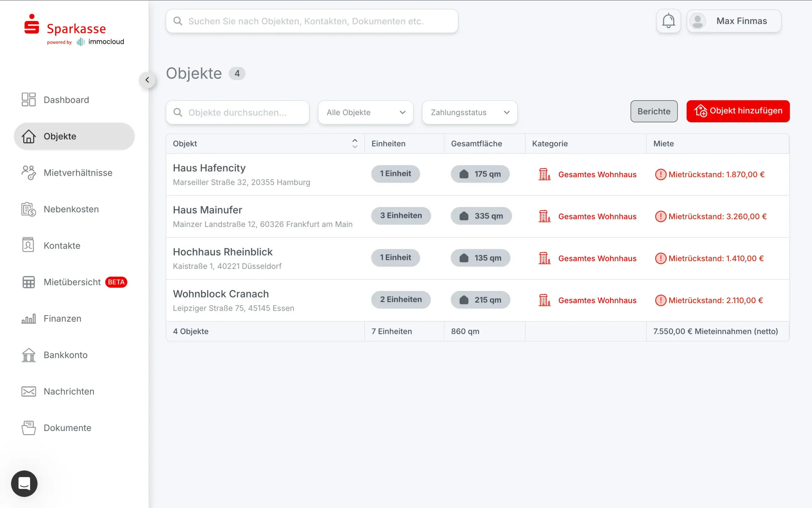This screenshot has height=508, width=812.
Task: Click Haus Hafencity Mietrückstand warning icon
Action: pyautogui.click(x=660, y=174)
